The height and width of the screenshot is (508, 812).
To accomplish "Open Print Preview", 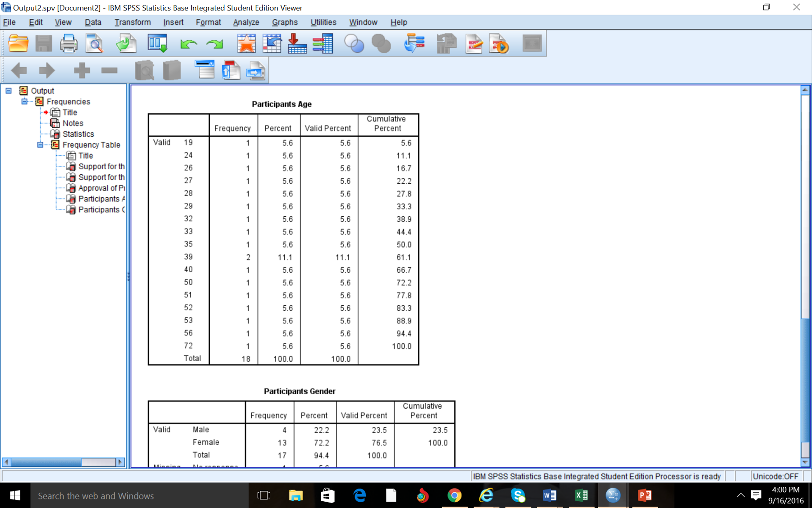I will click(x=94, y=43).
